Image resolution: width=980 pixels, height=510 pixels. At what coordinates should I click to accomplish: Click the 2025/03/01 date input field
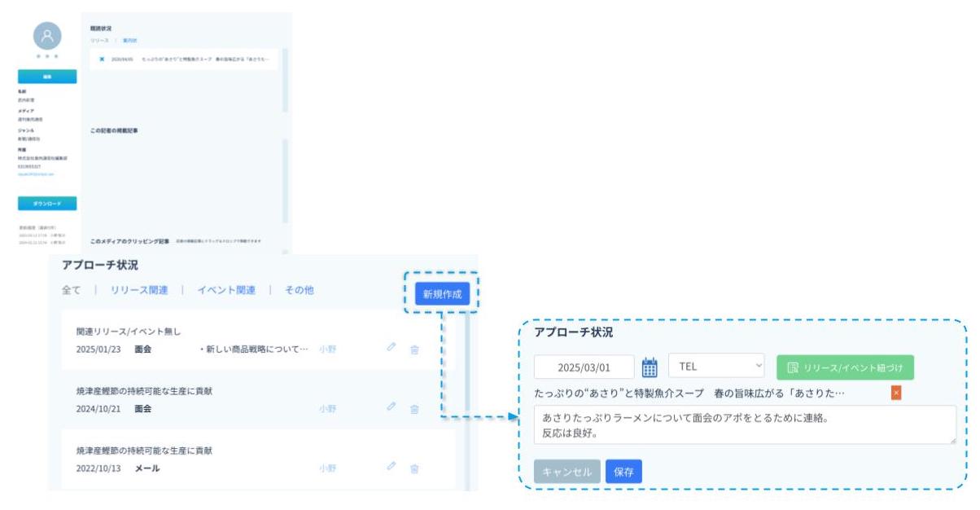coord(584,367)
